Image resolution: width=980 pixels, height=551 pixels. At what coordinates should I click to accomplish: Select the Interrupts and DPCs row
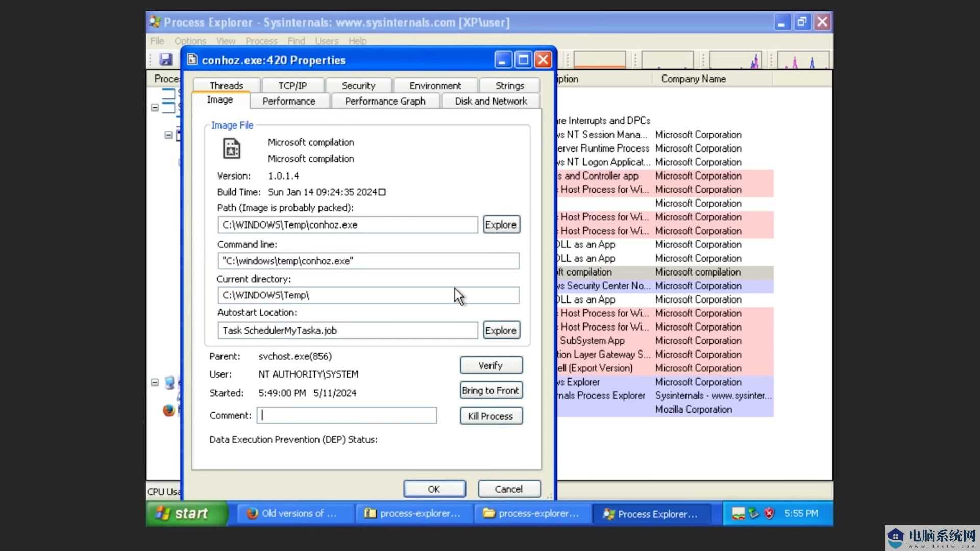coord(665,121)
